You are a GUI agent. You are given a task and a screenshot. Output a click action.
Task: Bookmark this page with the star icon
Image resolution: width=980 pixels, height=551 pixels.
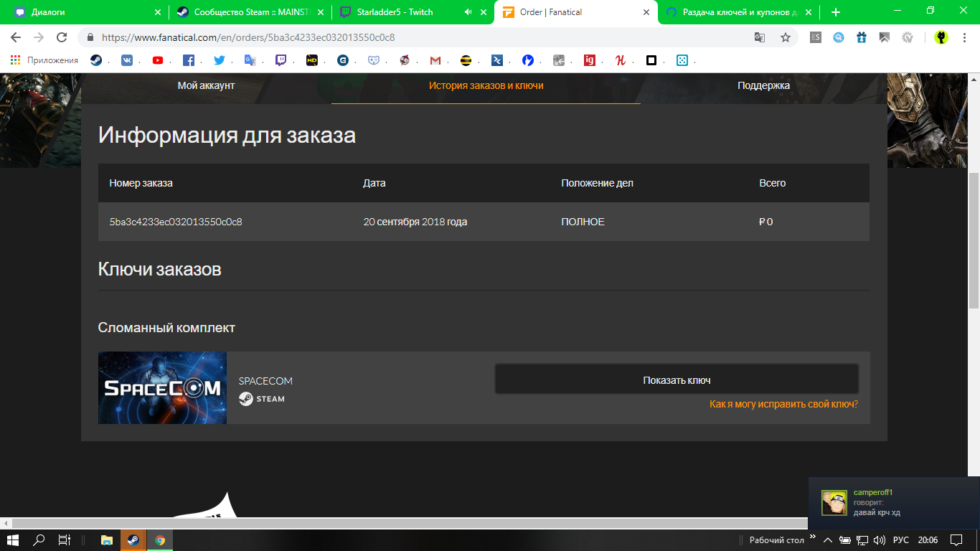[x=786, y=37]
